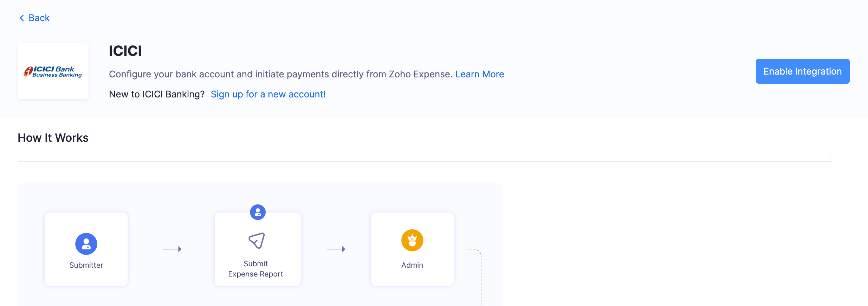Viewport: 868px width, 306px height.
Task: Click the How It Works heading
Action: pyautogui.click(x=53, y=138)
